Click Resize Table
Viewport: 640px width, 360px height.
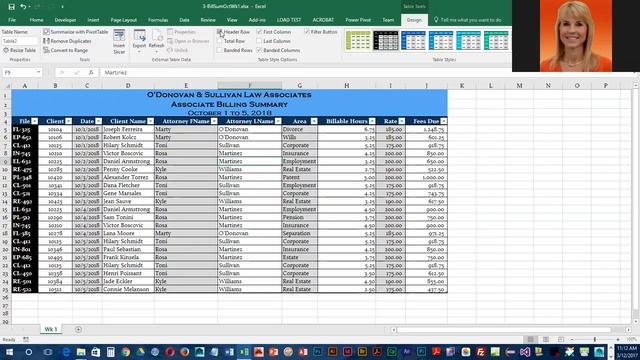pyautogui.click(x=19, y=50)
